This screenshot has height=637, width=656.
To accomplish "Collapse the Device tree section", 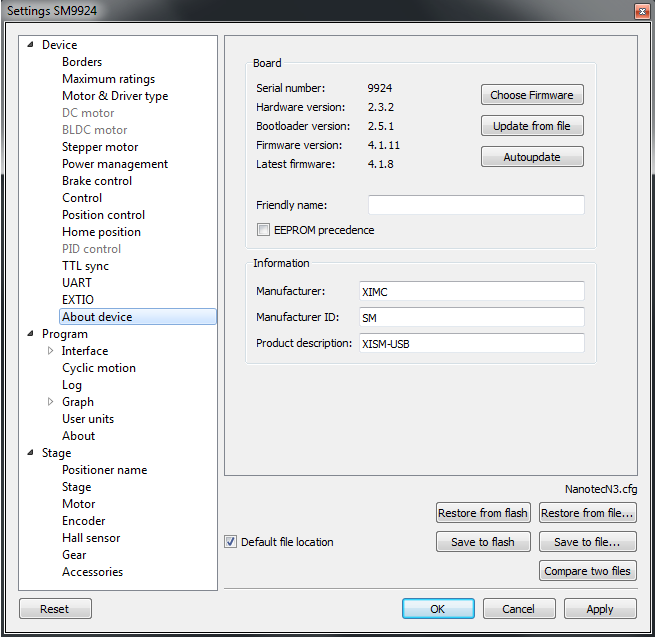I will (30, 45).
